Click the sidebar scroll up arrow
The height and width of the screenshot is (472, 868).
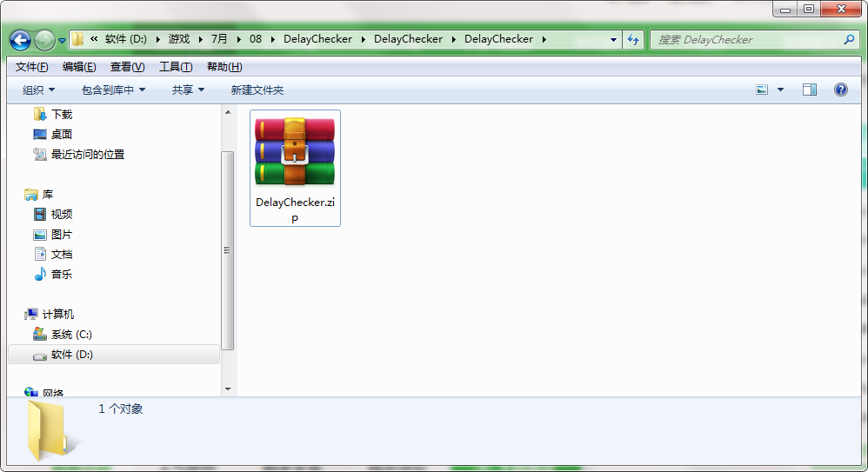(x=228, y=112)
